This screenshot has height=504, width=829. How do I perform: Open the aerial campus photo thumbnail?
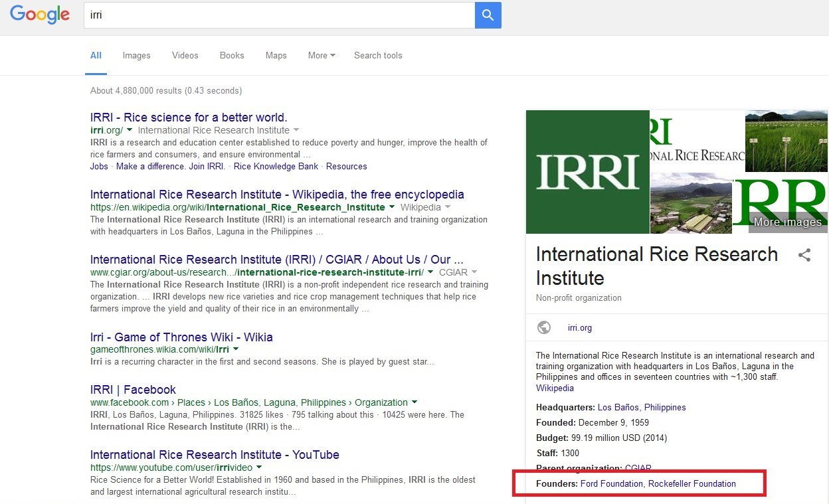(x=690, y=203)
